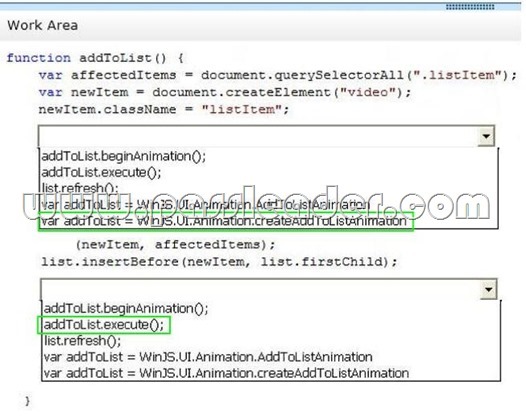The image size is (526, 416).
Task: Click the function addToList() code line
Action: click(95, 58)
